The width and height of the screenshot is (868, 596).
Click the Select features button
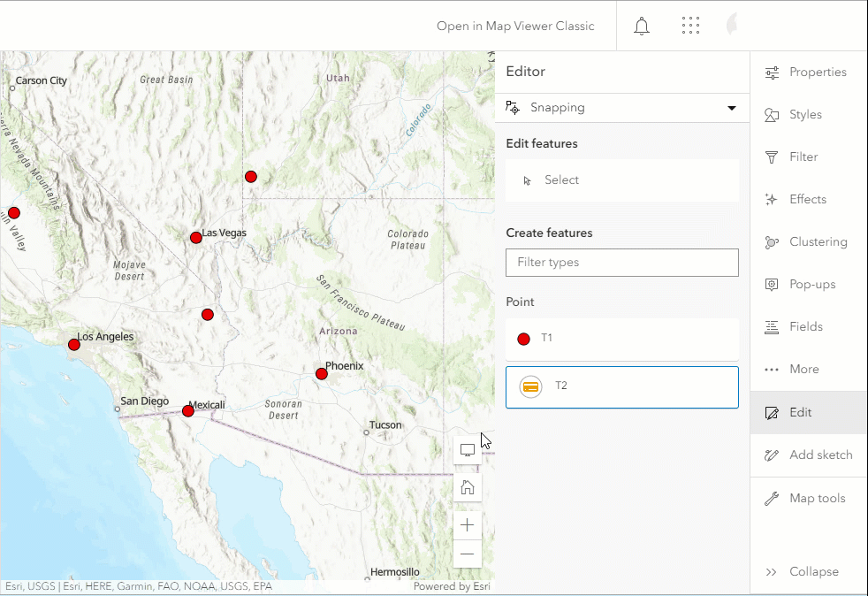pyautogui.click(x=621, y=180)
